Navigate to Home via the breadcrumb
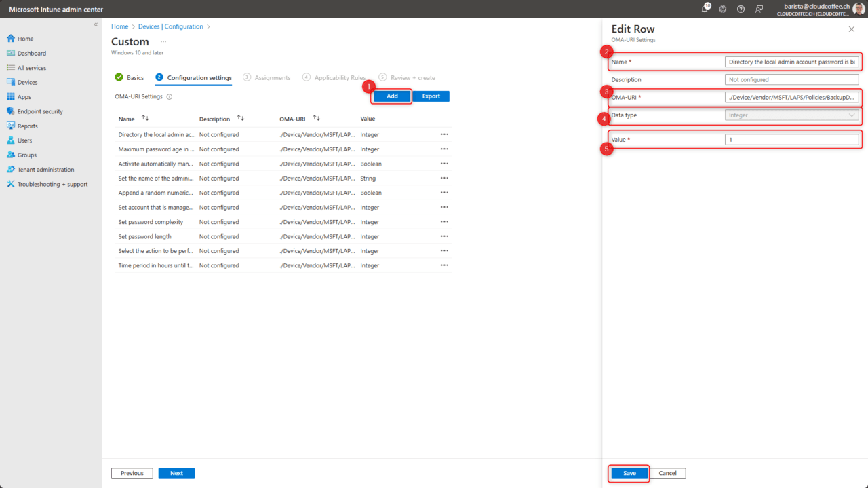Image resolution: width=868 pixels, height=488 pixels. pyautogui.click(x=119, y=26)
